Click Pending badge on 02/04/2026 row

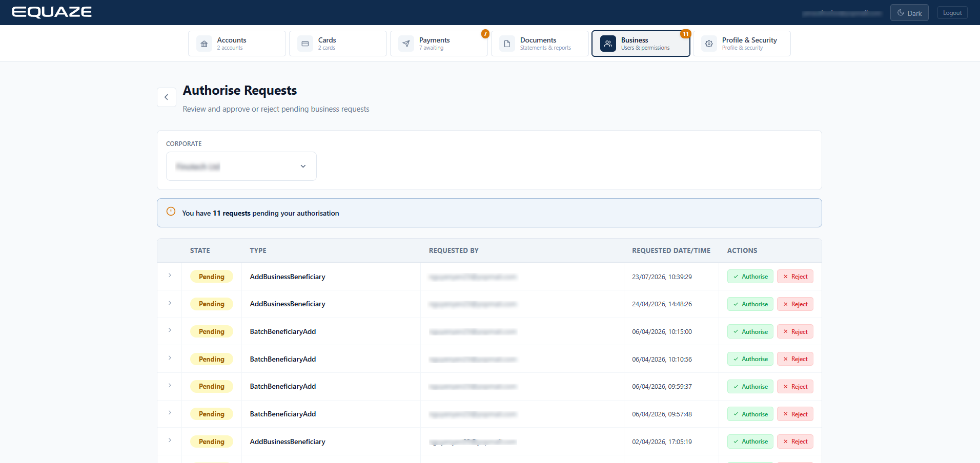[211, 441]
